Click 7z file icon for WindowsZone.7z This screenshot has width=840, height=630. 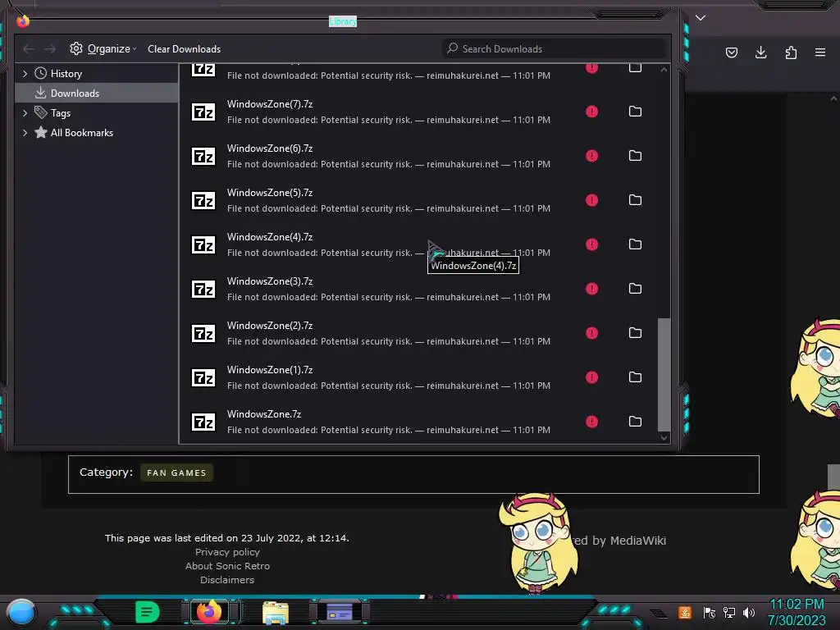pyautogui.click(x=203, y=422)
